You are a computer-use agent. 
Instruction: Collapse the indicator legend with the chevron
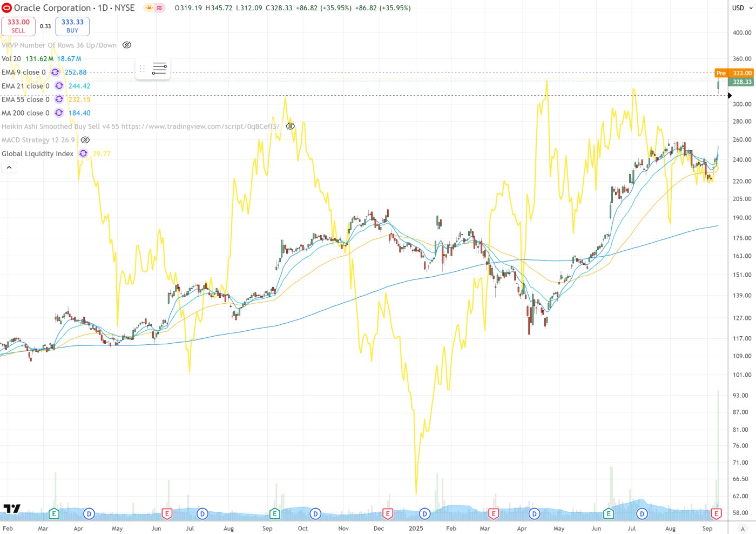(x=9, y=168)
